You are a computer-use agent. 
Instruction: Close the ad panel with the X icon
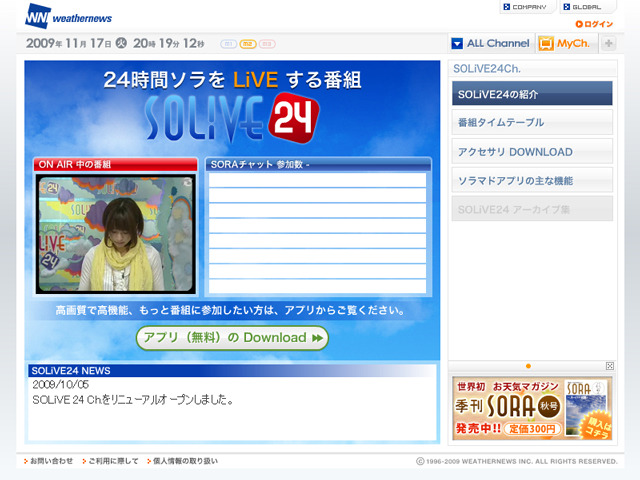click(610, 366)
